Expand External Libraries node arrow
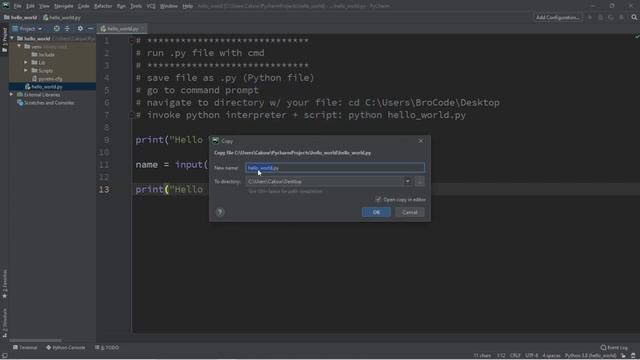Viewport: 640px width, 360px height. pos(12,95)
